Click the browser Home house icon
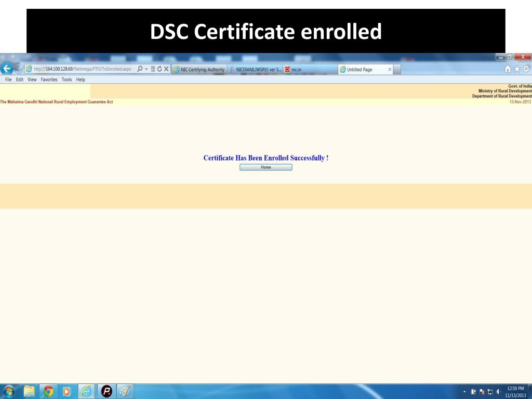The image size is (532, 399). 508,69
